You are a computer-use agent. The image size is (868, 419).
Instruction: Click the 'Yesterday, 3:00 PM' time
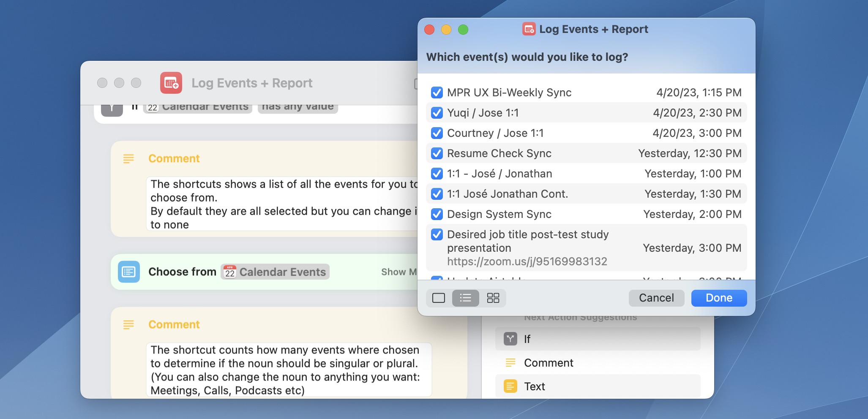(692, 248)
